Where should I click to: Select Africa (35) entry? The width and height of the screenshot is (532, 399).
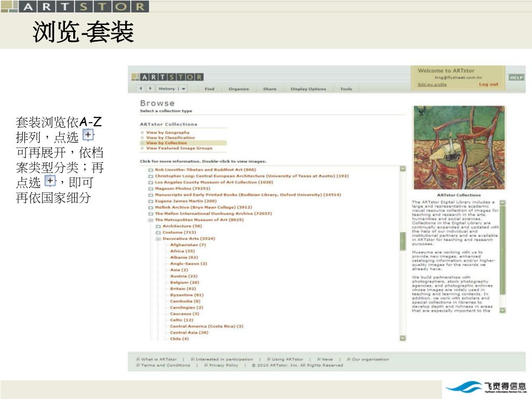tap(182, 251)
